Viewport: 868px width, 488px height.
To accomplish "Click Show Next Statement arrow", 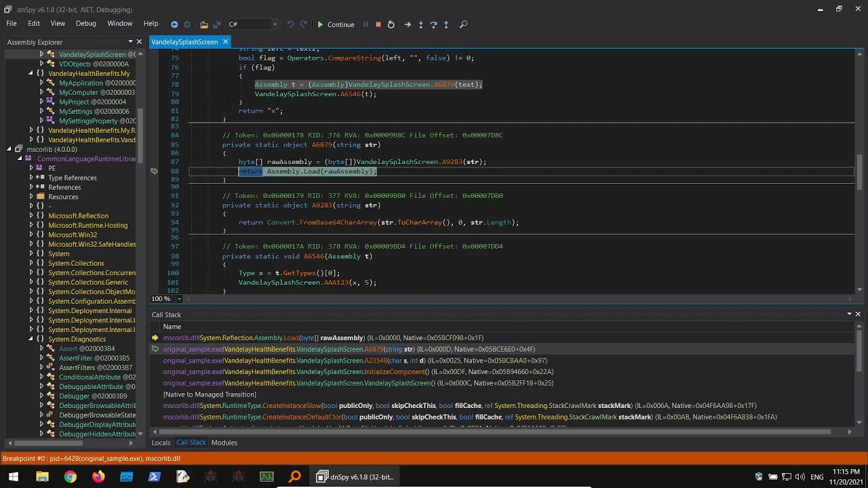I will coord(408,24).
